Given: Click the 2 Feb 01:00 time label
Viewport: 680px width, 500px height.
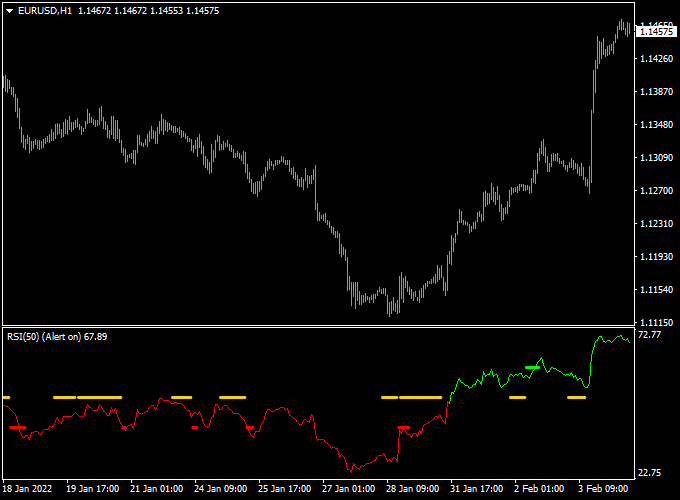Looking at the screenshot, I should pos(539,489).
